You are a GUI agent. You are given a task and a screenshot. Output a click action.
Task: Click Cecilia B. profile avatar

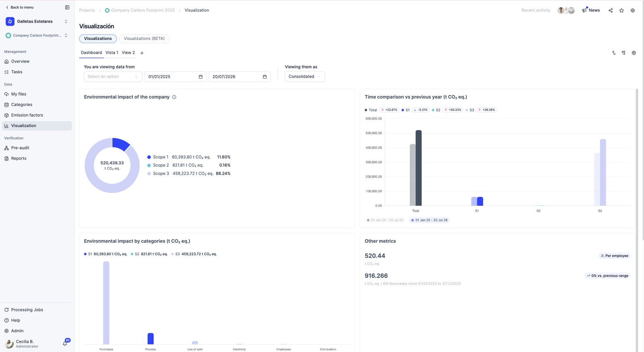9,344
